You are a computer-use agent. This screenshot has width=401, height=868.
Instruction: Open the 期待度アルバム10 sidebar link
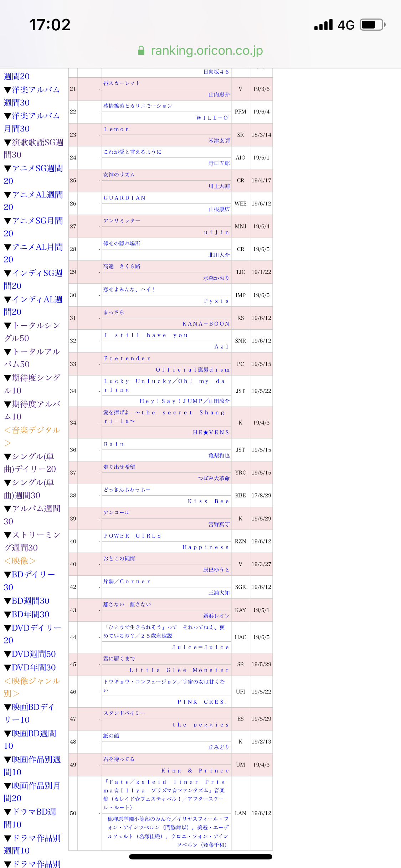(x=32, y=410)
